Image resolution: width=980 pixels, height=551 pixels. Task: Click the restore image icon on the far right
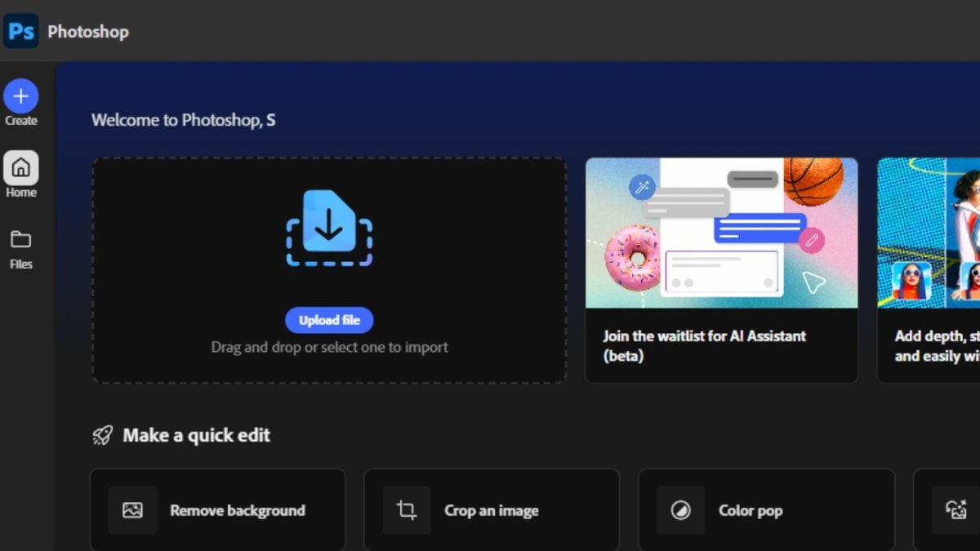(955, 509)
